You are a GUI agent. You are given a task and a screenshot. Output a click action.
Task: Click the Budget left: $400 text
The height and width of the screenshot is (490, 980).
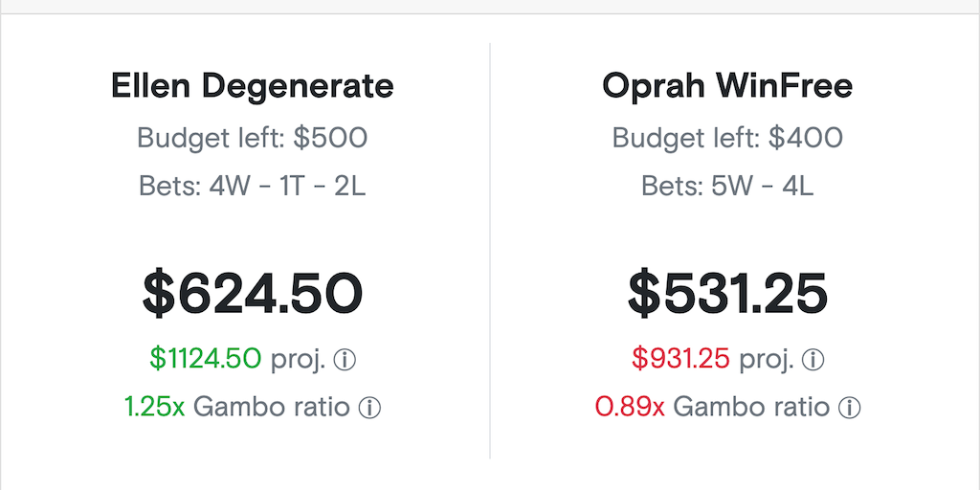[x=727, y=138]
